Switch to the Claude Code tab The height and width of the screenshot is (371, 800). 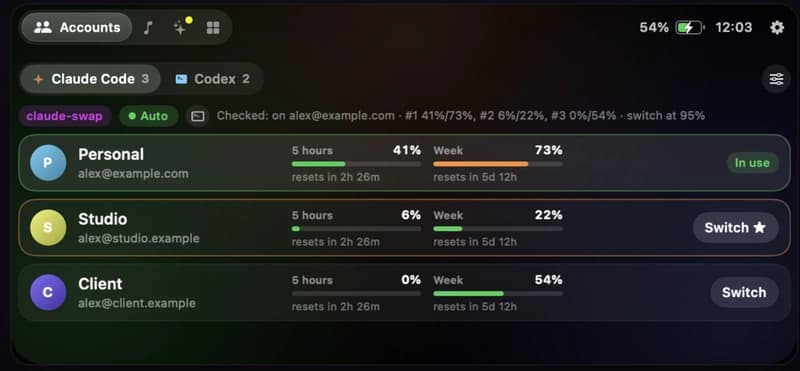point(91,79)
